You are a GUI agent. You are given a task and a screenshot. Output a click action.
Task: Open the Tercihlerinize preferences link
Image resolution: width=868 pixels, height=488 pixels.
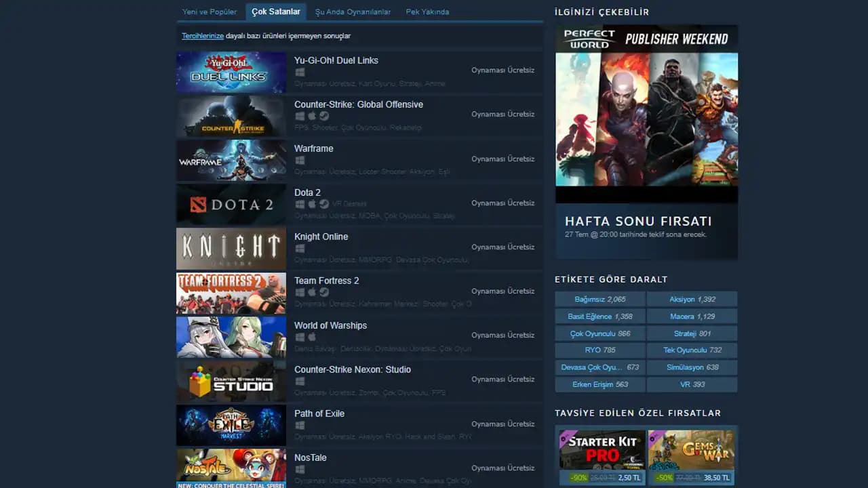(x=202, y=36)
